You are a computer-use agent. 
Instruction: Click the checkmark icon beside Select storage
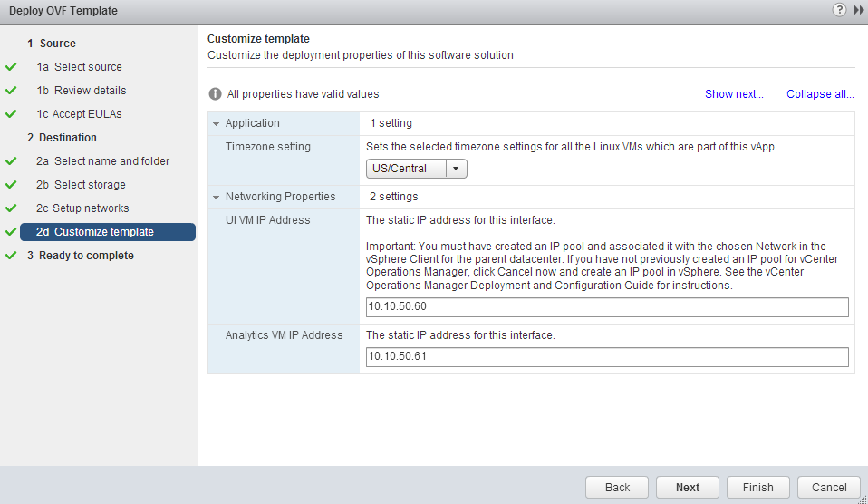[x=11, y=185]
